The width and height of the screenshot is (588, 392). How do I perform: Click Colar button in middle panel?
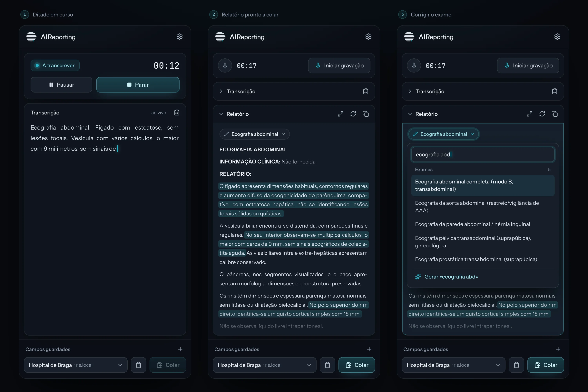(357, 365)
